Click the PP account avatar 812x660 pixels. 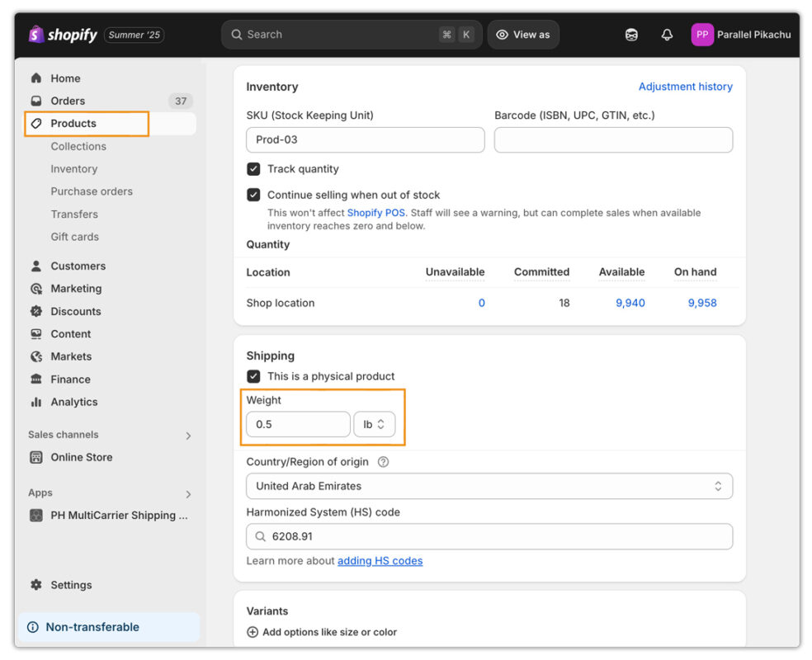[x=701, y=35]
